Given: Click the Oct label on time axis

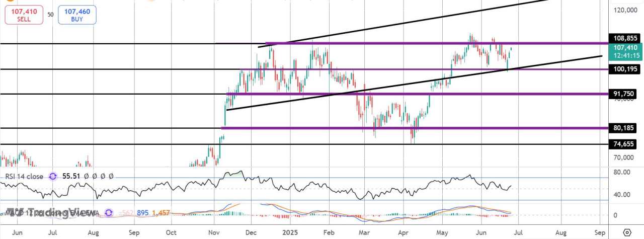Looking at the screenshot, I should (x=171, y=233).
